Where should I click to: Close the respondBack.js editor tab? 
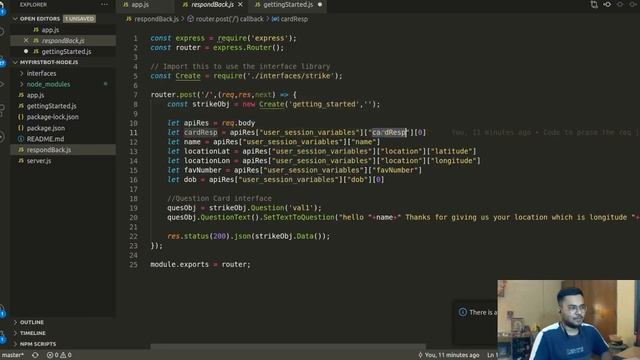(x=240, y=5)
